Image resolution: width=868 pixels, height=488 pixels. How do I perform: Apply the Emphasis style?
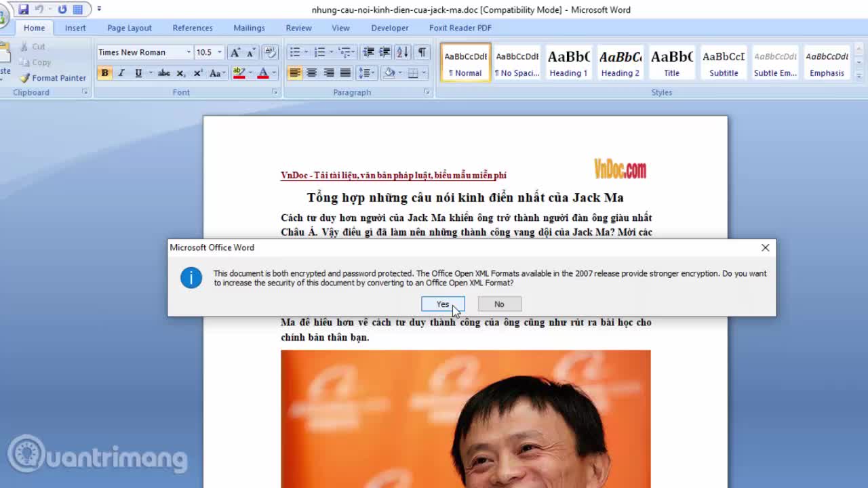(x=827, y=63)
